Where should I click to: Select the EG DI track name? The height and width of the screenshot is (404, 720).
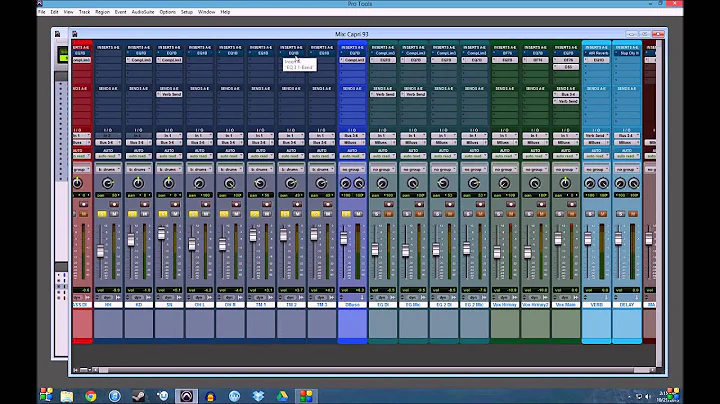(x=382, y=305)
